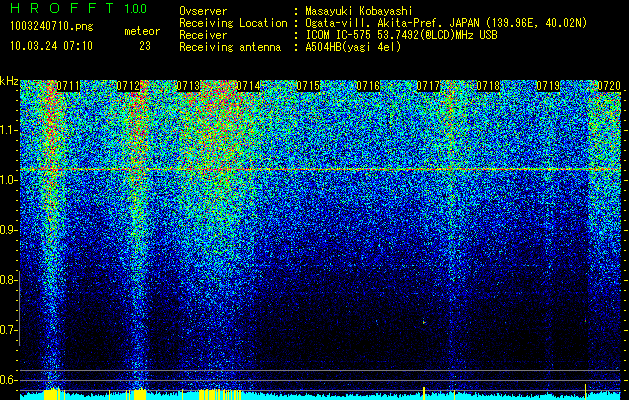629x400 pixels.
Task: Click the HROFFT 1.0.0 title text
Action: tap(78, 8)
